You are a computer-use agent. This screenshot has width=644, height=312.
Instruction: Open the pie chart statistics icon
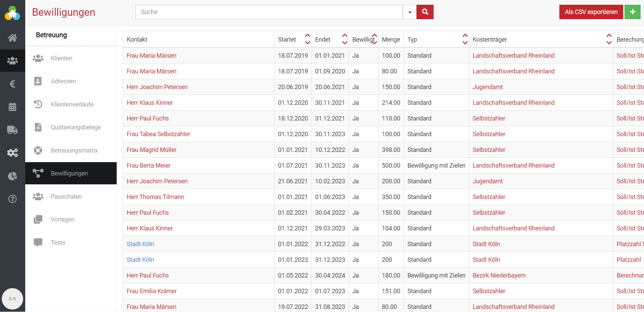point(13,176)
